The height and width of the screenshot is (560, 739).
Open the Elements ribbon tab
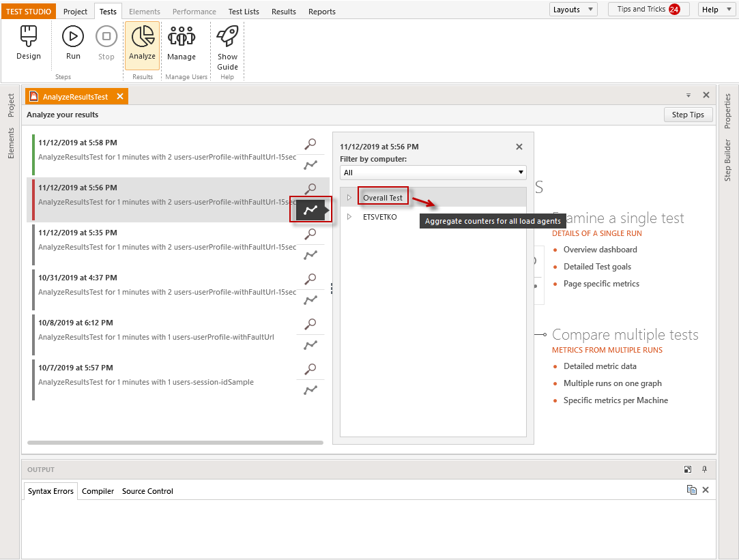coord(145,12)
